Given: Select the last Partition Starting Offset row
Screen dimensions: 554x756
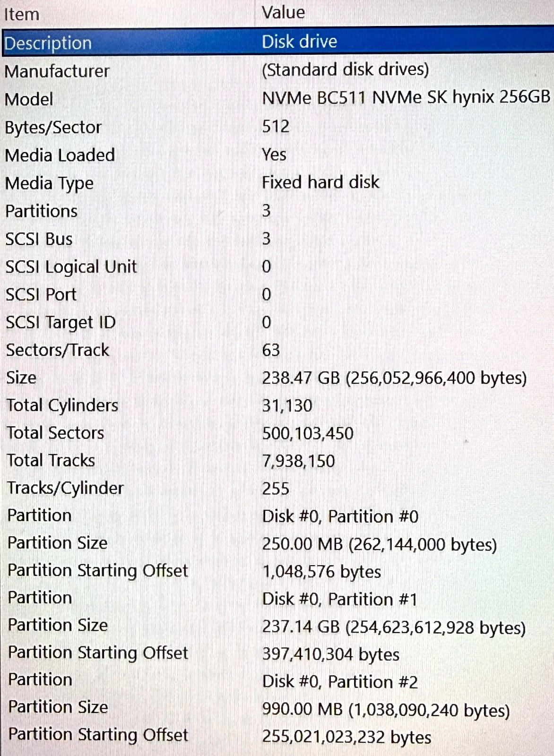Looking at the screenshot, I should [x=277, y=736].
